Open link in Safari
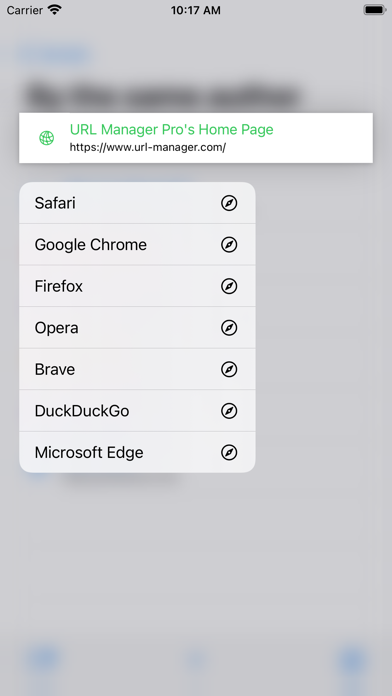 (x=137, y=203)
